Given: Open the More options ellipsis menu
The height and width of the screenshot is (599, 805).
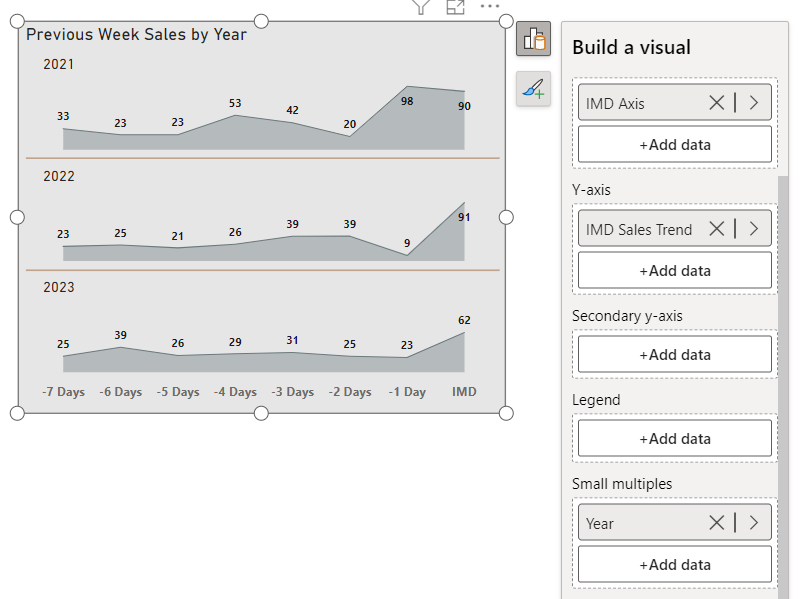Looking at the screenshot, I should pyautogui.click(x=489, y=7).
